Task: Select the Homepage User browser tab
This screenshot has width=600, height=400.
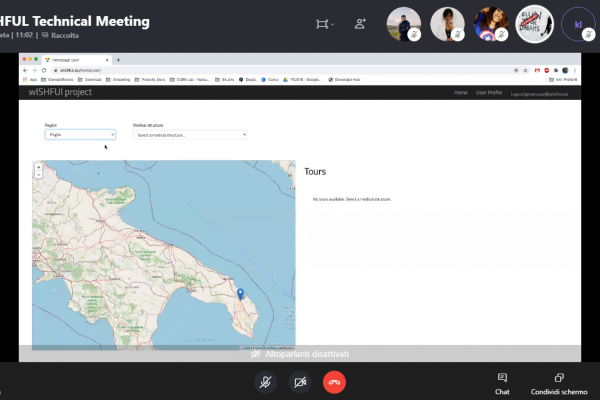Action: point(77,60)
